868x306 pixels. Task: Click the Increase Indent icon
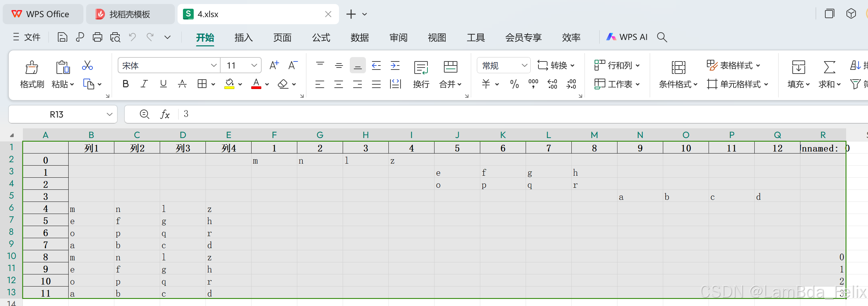click(x=395, y=65)
